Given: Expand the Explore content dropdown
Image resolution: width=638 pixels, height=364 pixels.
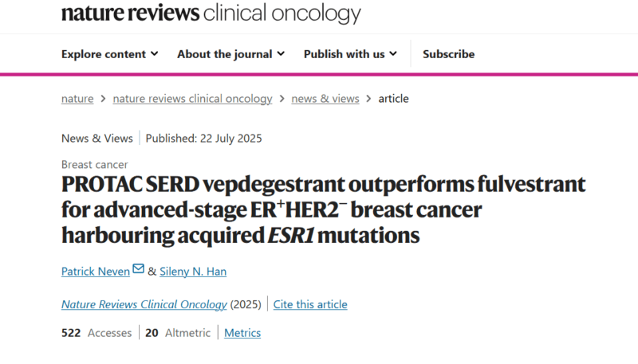Looking at the screenshot, I should pyautogui.click(x=154, y=53).
